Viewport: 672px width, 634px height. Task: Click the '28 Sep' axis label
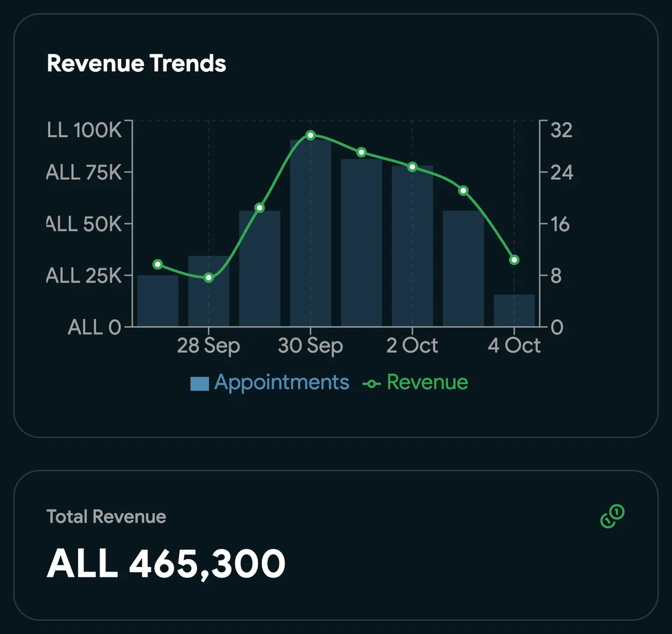click(x=209, y=346)
